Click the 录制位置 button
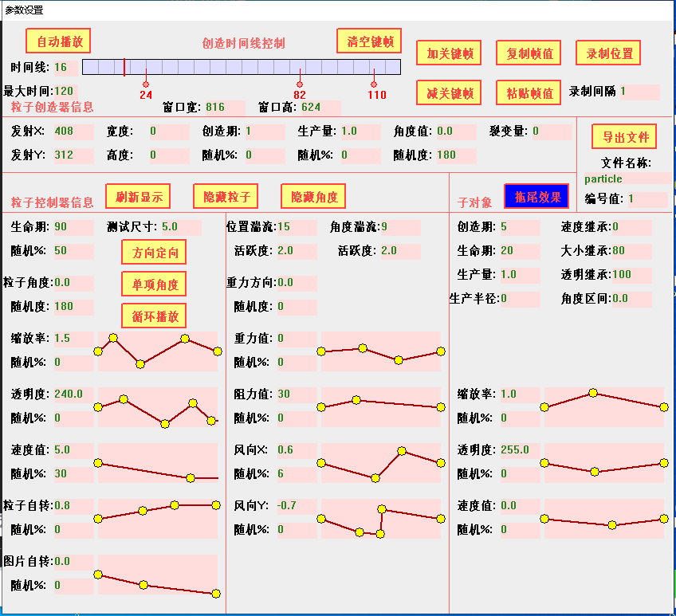676x616 pixels. pos(608,53)
